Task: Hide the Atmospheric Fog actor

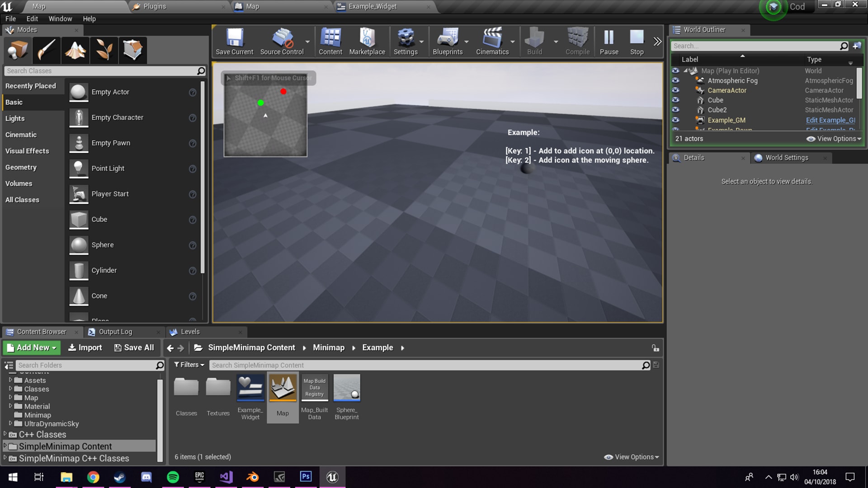Action: (676, 80)
